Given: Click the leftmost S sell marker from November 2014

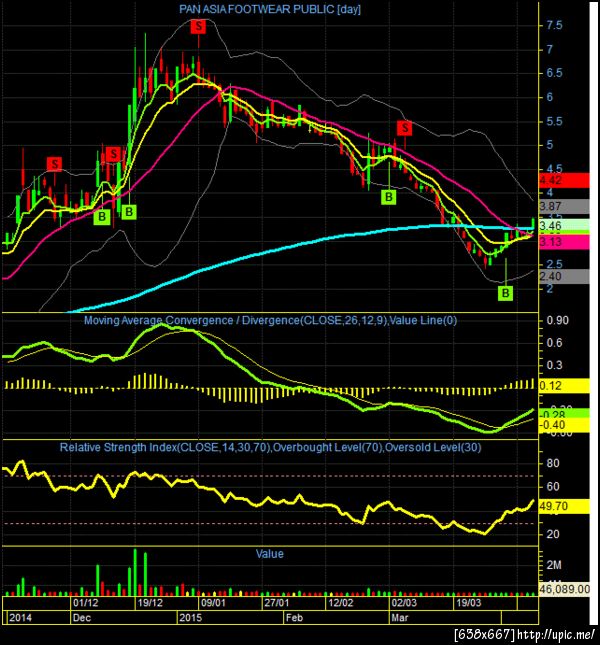Looking at the screenshot, I should coord(54,164).
